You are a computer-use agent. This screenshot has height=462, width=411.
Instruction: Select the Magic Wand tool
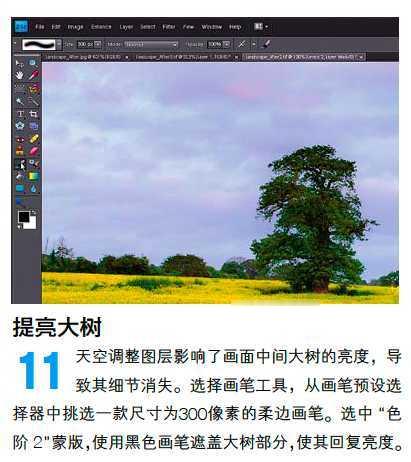(20, 101)
